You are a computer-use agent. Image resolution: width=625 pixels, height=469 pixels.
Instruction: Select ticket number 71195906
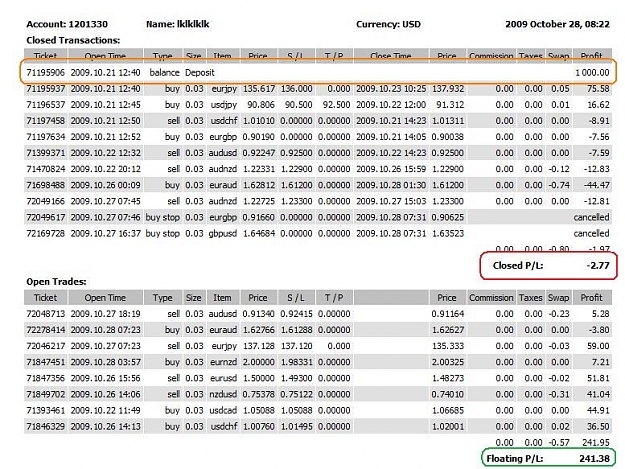45,73
